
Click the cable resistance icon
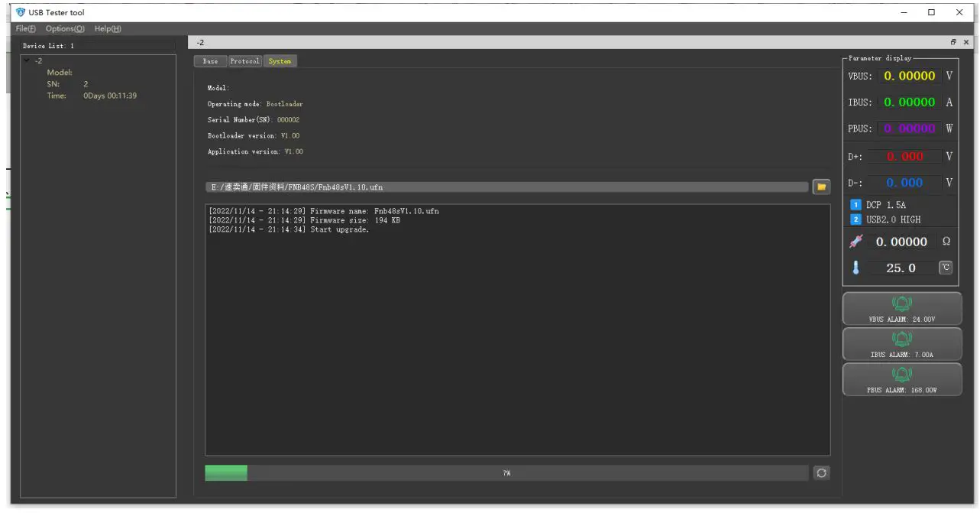click(x=856, y=242)
